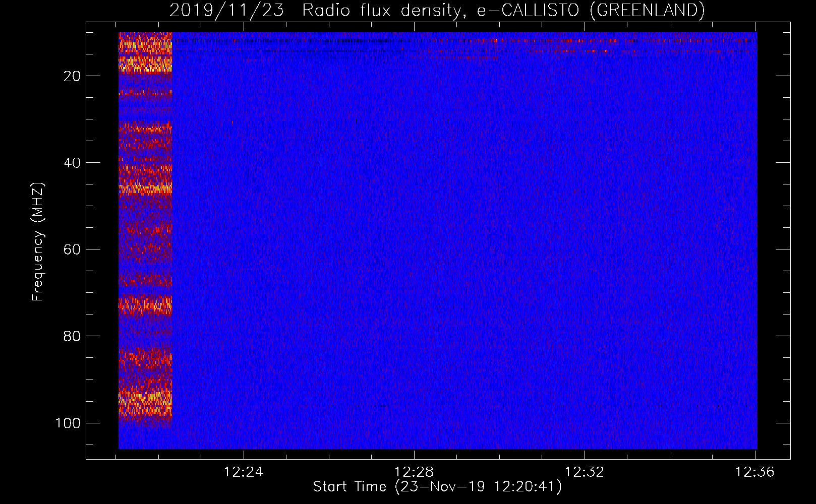The height and width of the screenshot is (504, 816).
Task: Click the 12:28 time tick label
Action: (x=414, y=472)
